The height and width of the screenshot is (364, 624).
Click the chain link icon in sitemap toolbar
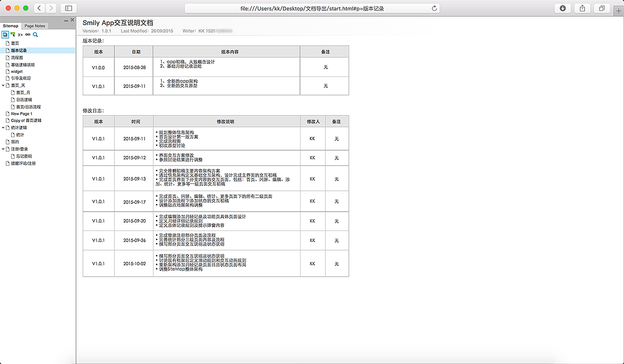[x=28, y=34]
